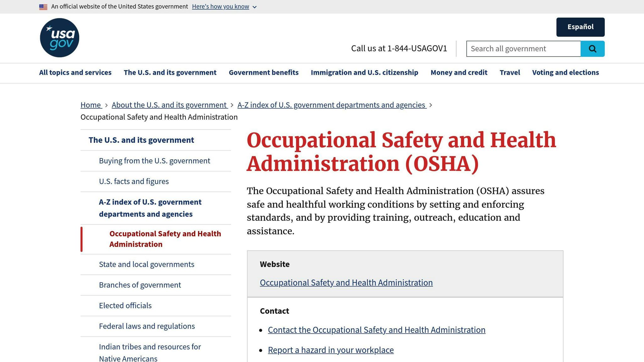
Task: Open Money and credit nav item
Action: click(x=459, y=73)
